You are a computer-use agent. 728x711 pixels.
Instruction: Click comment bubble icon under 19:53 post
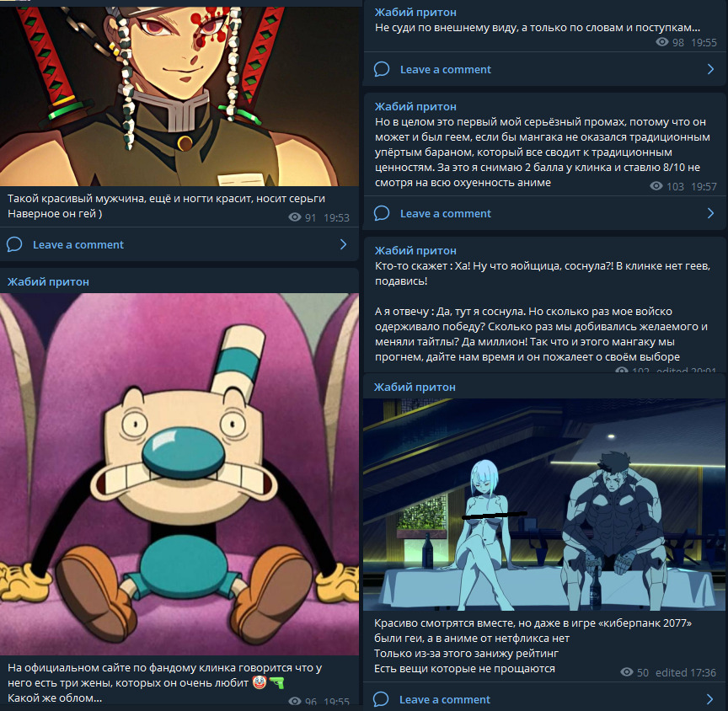[x=14, y=244]
